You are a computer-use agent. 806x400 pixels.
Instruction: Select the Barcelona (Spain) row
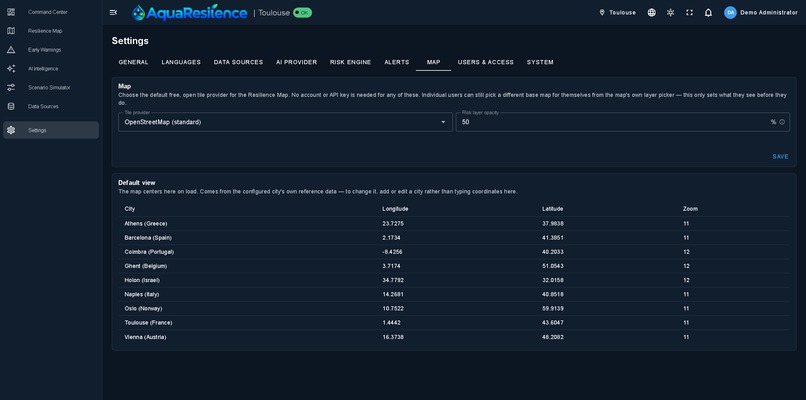tap(454, 238)
